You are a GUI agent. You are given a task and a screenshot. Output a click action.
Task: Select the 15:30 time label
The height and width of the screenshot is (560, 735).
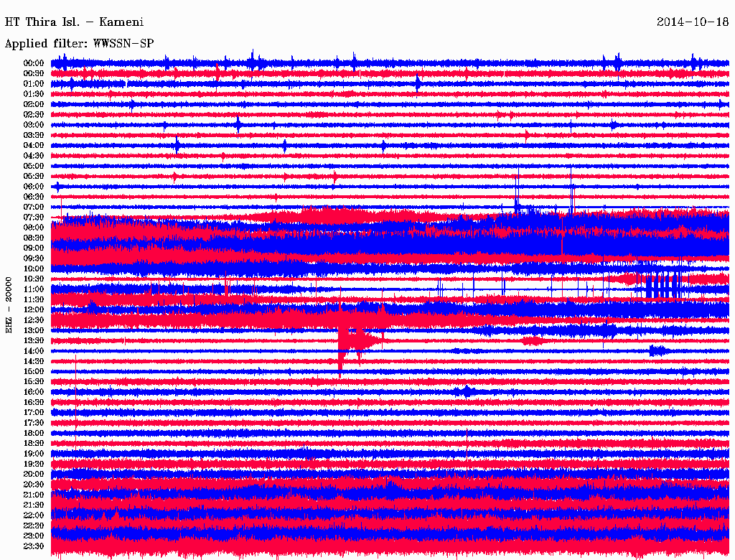(34, 382)
